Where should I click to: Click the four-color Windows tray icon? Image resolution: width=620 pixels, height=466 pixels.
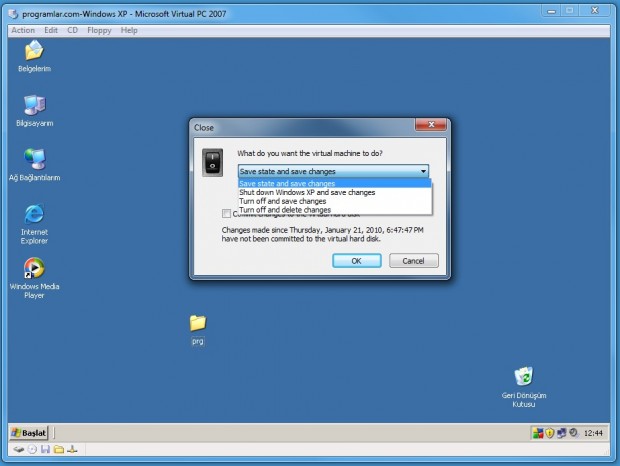coord(538,433)
